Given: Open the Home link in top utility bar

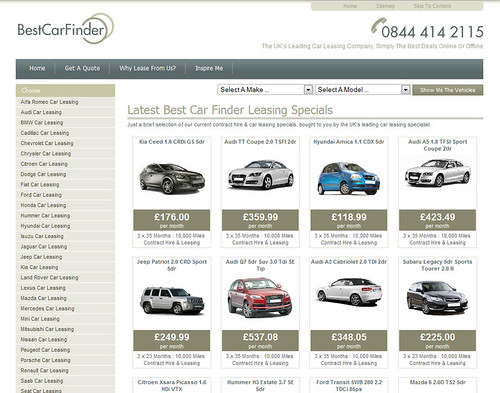Looking at the screenshot, I should coord(350,6).
